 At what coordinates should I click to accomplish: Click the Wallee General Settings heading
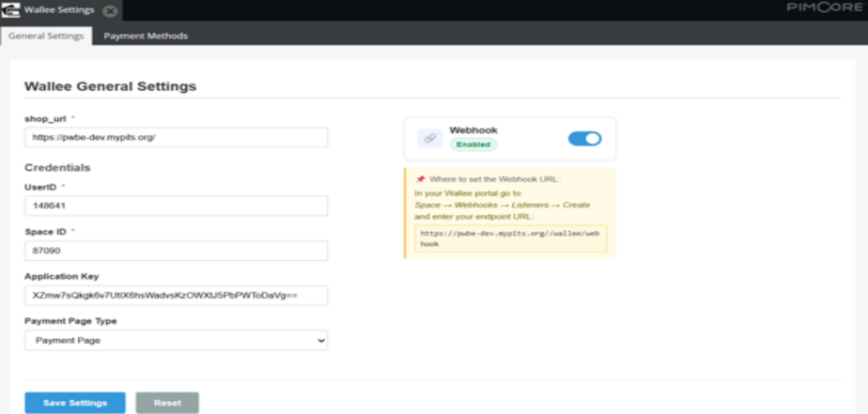pos(110,86)
